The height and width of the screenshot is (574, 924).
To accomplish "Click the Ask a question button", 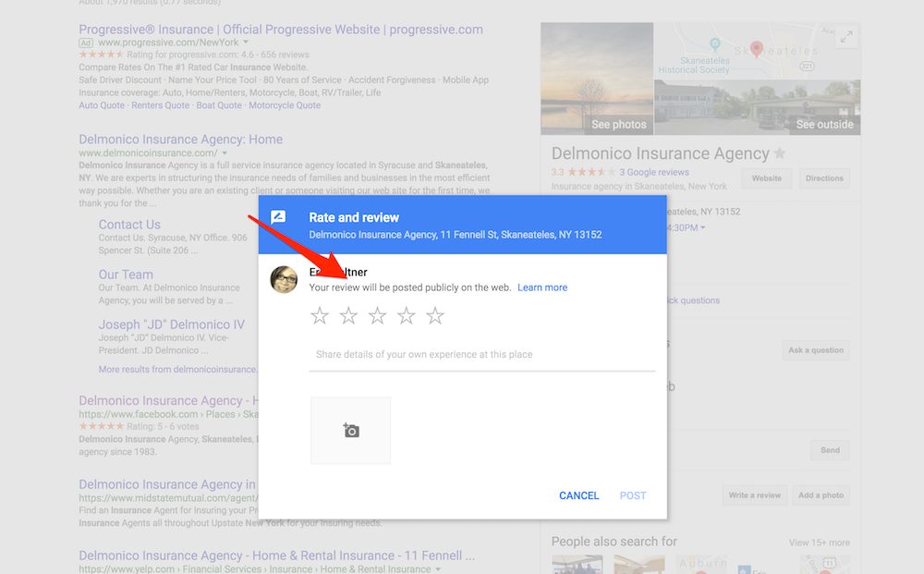I will (x=816, y=350).
